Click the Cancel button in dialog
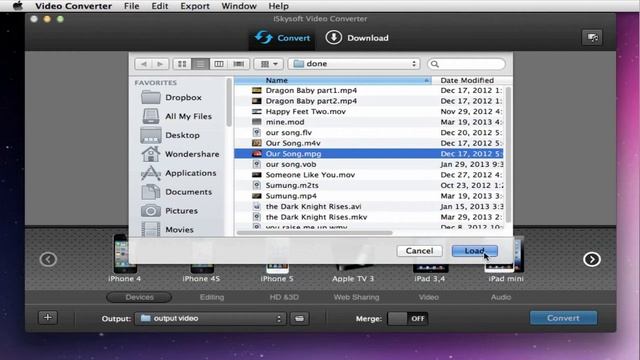This screenshot has height=360, width=640. tap(420, 251)
